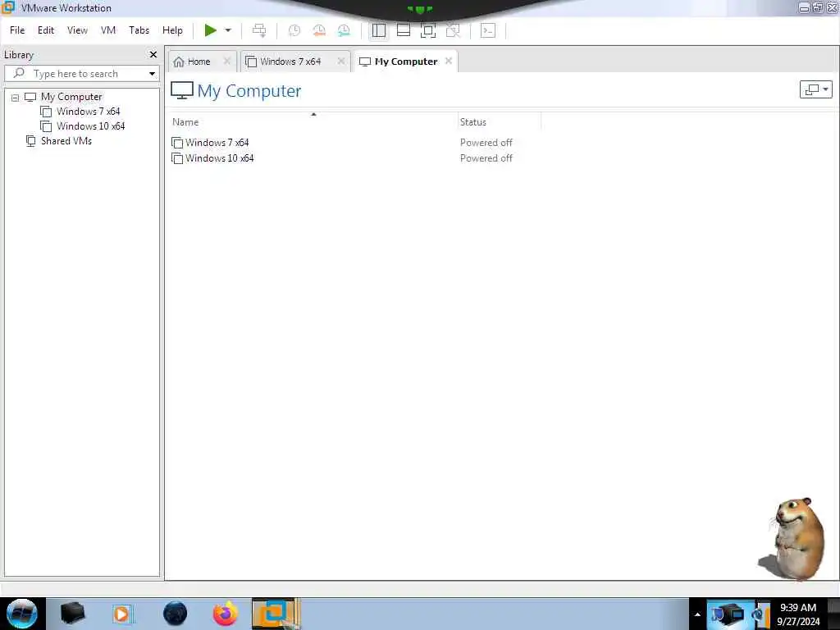Click the search magnifier icon in Library

tap(19, 73)
